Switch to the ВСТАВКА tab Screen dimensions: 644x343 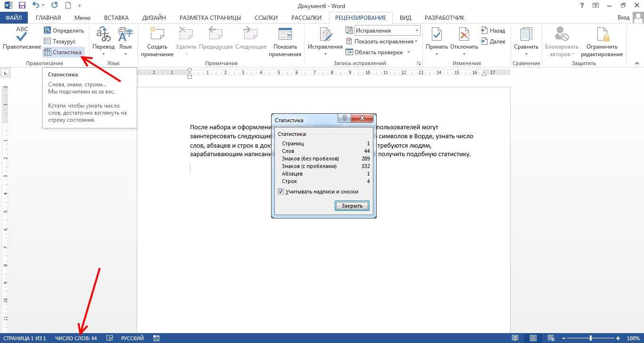[116, 17]
